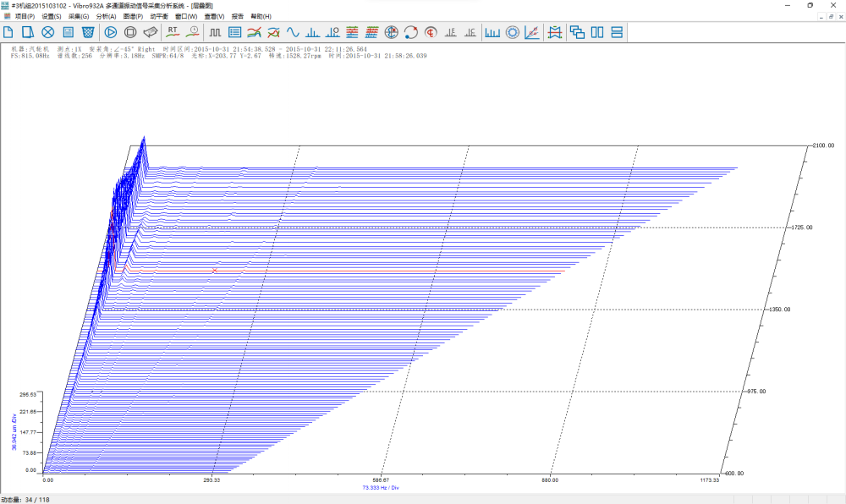Tile windows stacked horizontally icon

(x=617, y=32)
